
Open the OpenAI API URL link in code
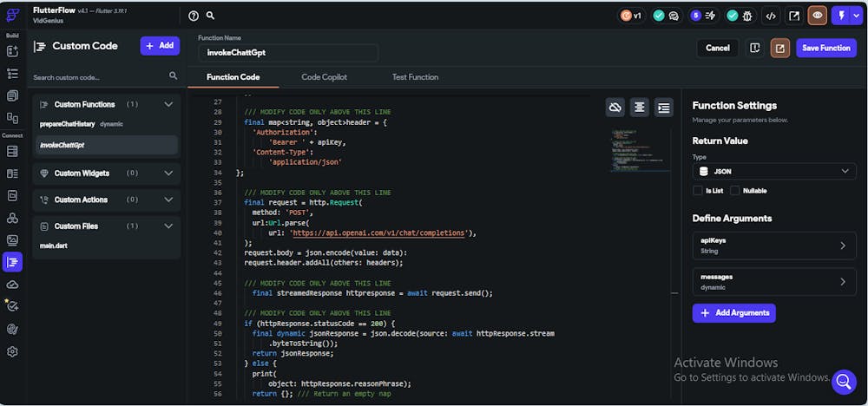[378, 233]
